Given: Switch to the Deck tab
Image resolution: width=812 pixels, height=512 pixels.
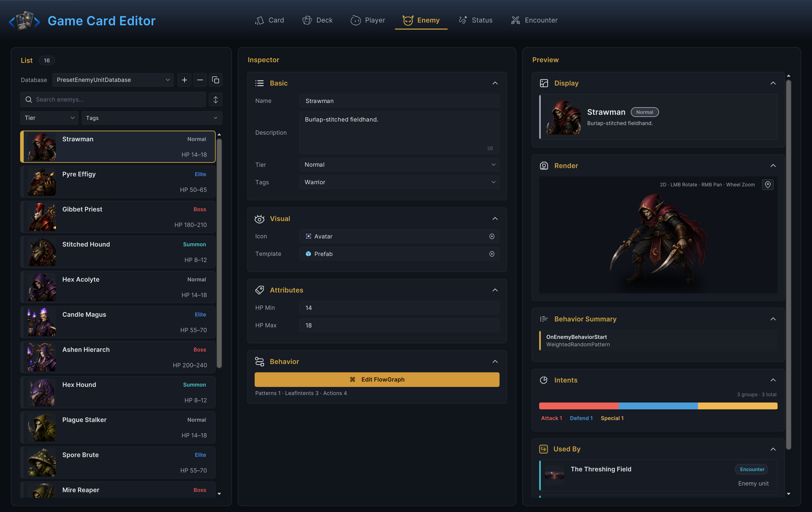Looking at the screenshot, I should tap(317, 20).
